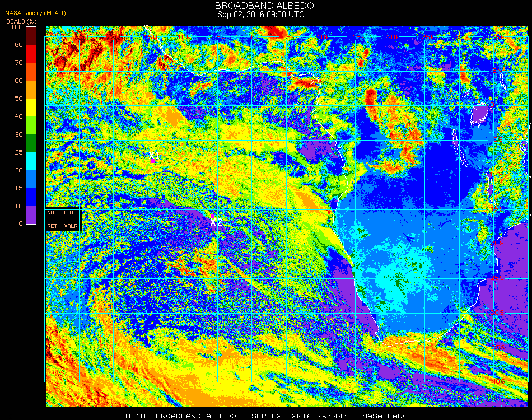Click the colorbar value 30
Image resolution: width=532 pixels, height=420 pixels.
point(18,135)
